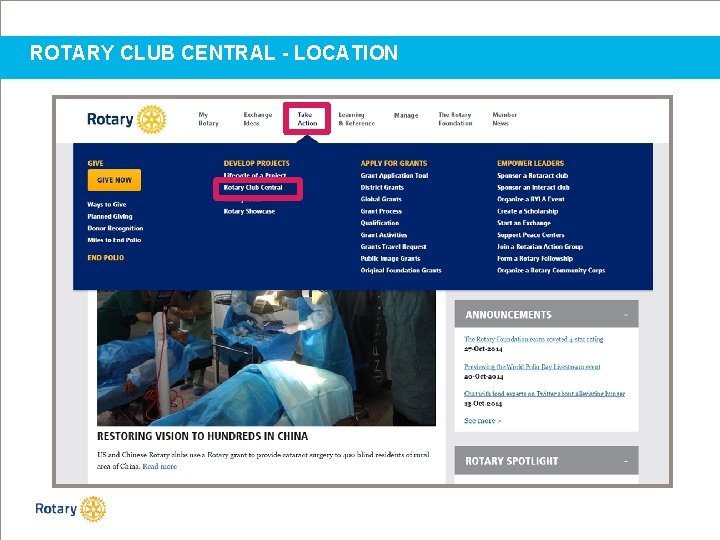
Task: Click the Develop Projects heading
Action: point(257,163)
